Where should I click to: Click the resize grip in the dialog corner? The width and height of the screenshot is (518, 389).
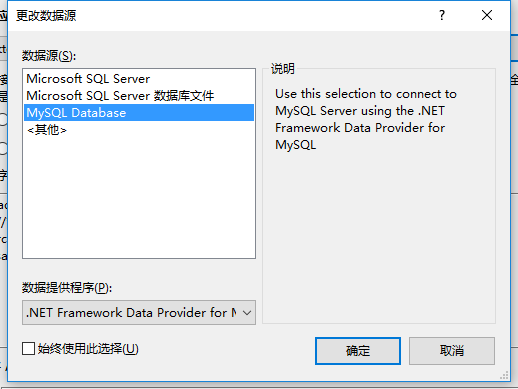pos(505,376)
